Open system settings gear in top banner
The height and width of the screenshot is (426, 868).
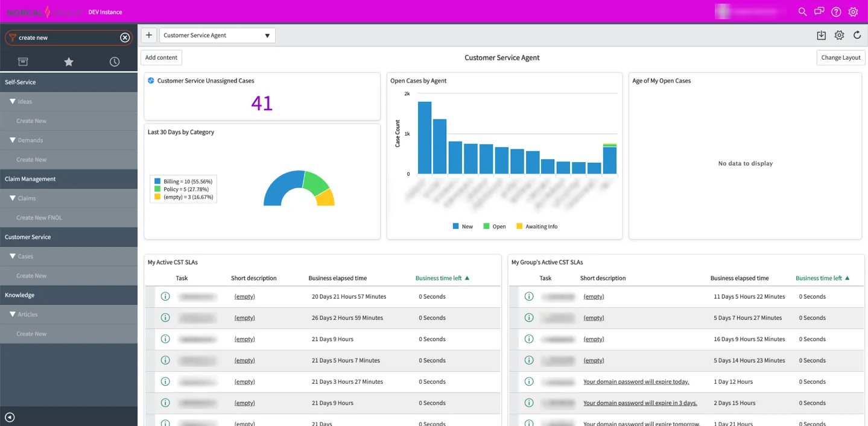853,11
